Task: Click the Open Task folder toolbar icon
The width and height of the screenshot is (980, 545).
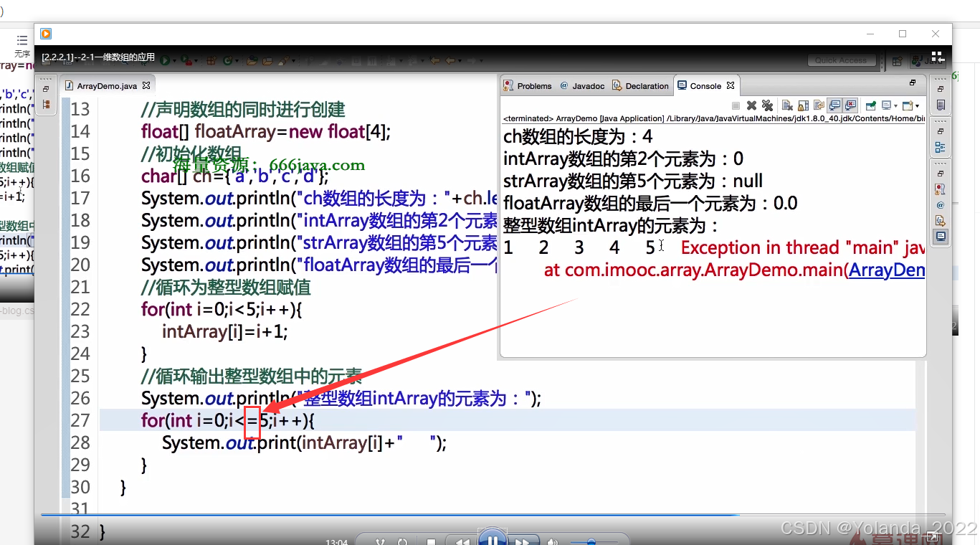Action: pos(268,61)
